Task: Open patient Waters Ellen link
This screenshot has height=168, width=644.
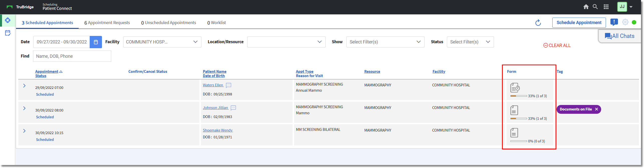Action: 213,85
